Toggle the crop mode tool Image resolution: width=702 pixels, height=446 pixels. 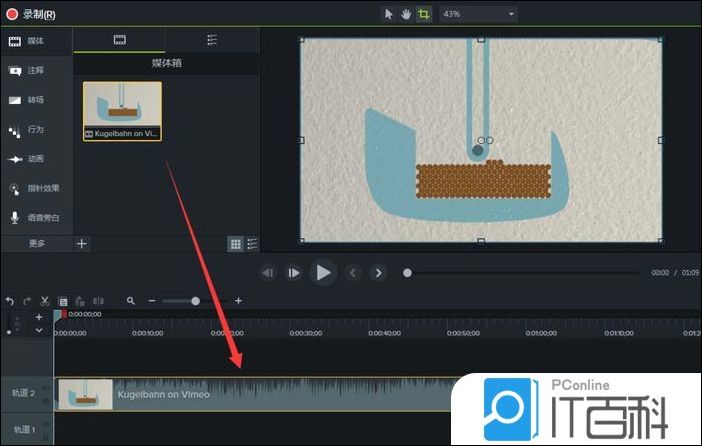423,14
